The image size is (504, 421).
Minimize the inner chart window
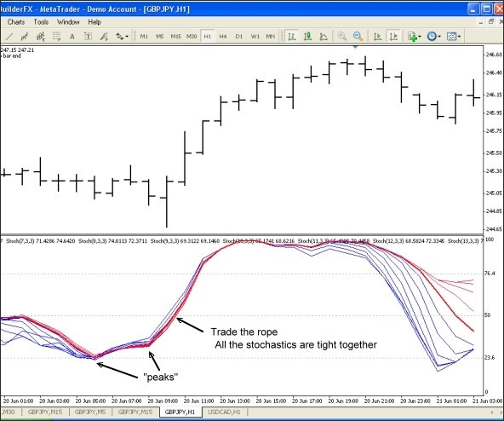[481, 22]
